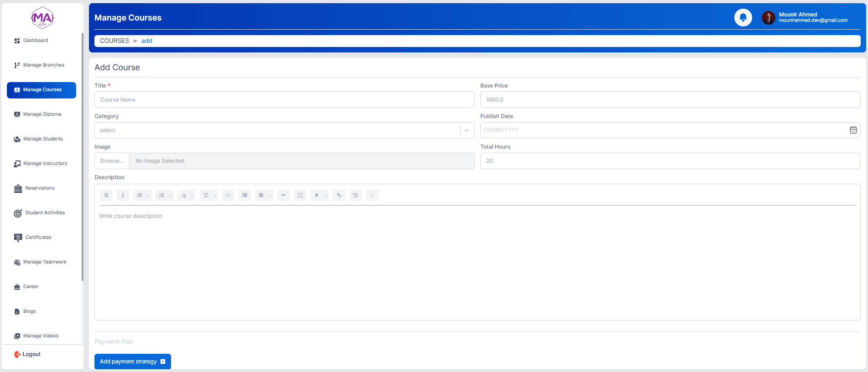
Task: Click the Add payment strategy button
Action: pyautogui.click(x=132, y=362)
